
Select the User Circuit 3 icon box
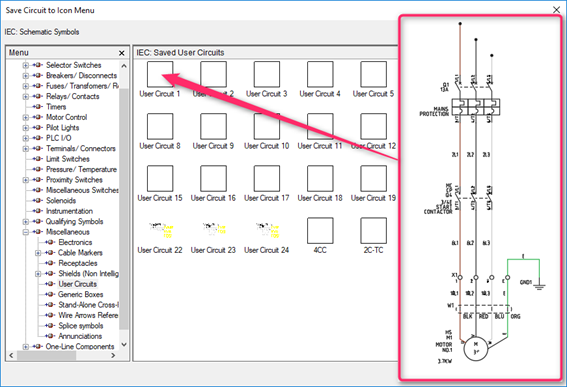coord(267,74)
